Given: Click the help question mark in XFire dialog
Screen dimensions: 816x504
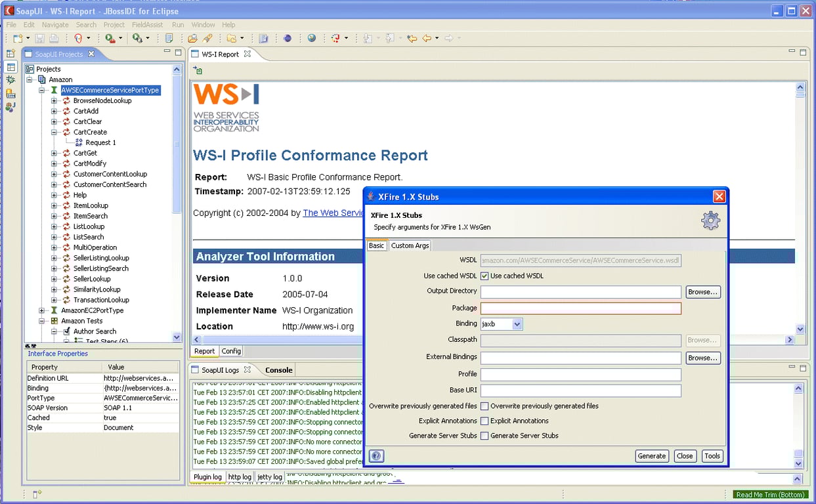Looking at the screenshot, I should click(x=376, y=456).
